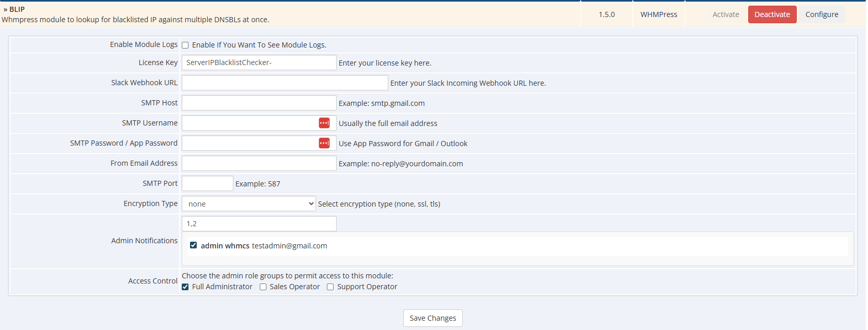
Task: Click the Admin Notifications field containing 1,2
Action: (259, 224)
